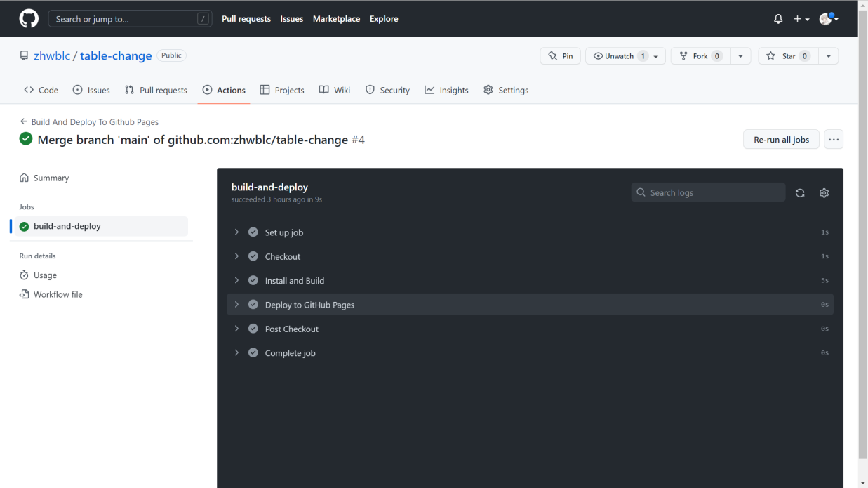Open the notifications bell
Image resolution: width=868 pixels, height=488 pixels.
[778, 19]
